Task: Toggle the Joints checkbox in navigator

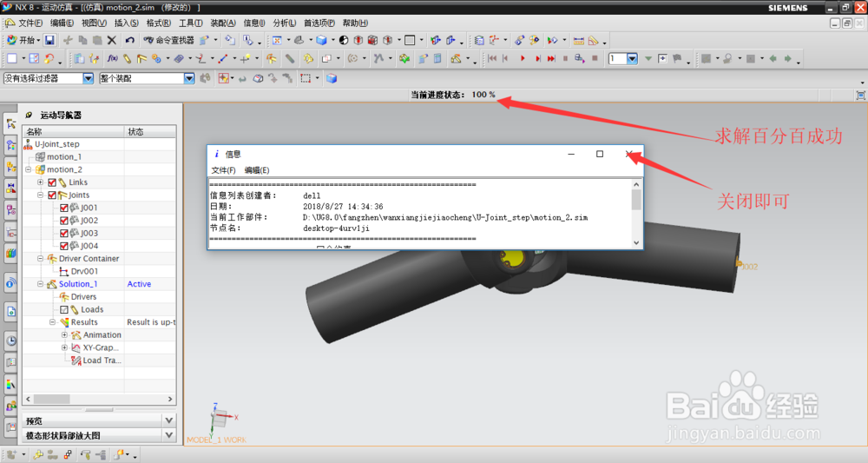Action: tap(52, 195)
